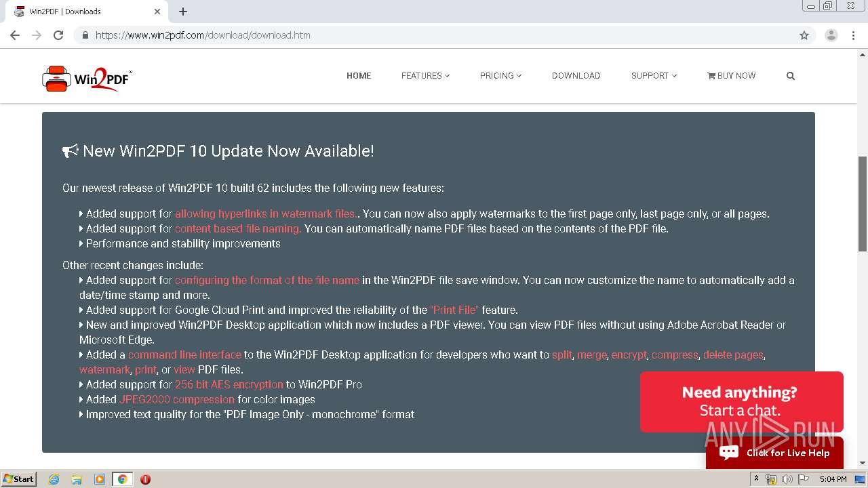This screenshot has height=488, width=868.
Task: Click 'Need anything? Start a chat.' bubble
Action: coord(741,401)
